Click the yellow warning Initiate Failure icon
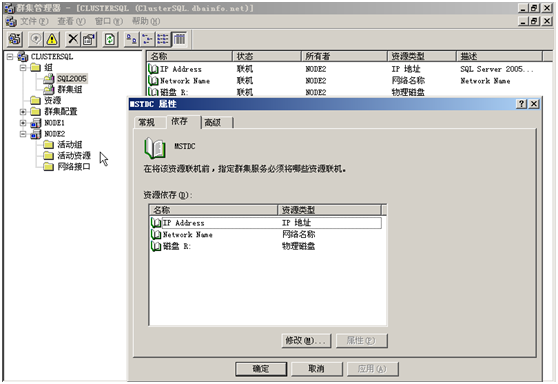Screen dimensions: 558x384 click(x=52, y=39)
